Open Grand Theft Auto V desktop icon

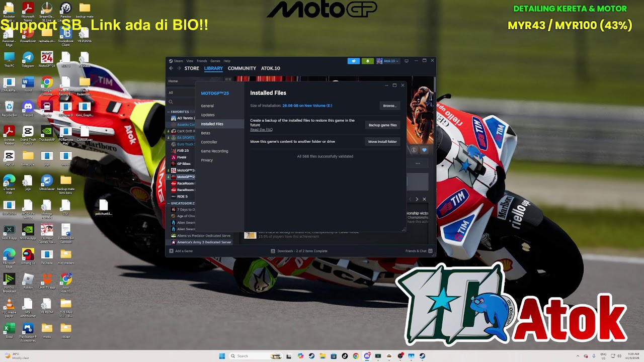tap(28, 134)
